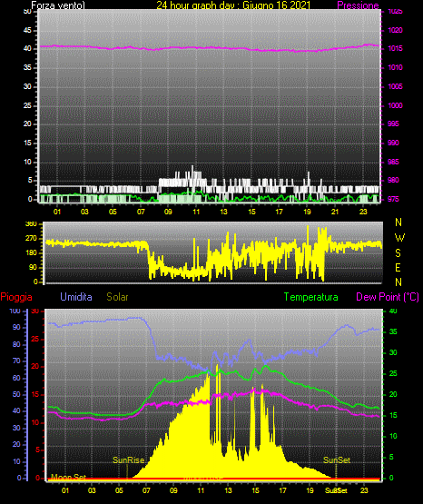Screen dimensions: 423x504
Task: Click the S wind direction letter
Action: click(x=398, y=253)
